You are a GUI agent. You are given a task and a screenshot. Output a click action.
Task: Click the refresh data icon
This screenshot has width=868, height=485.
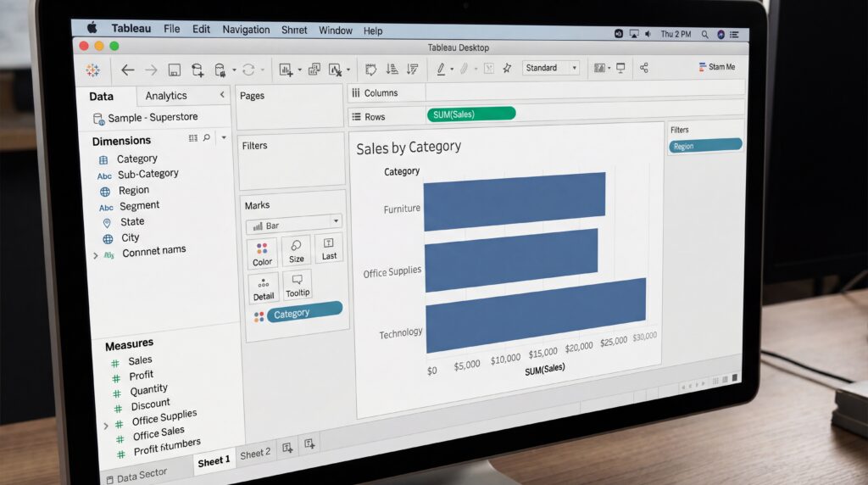pyautogui.click(x=248, y=70)
